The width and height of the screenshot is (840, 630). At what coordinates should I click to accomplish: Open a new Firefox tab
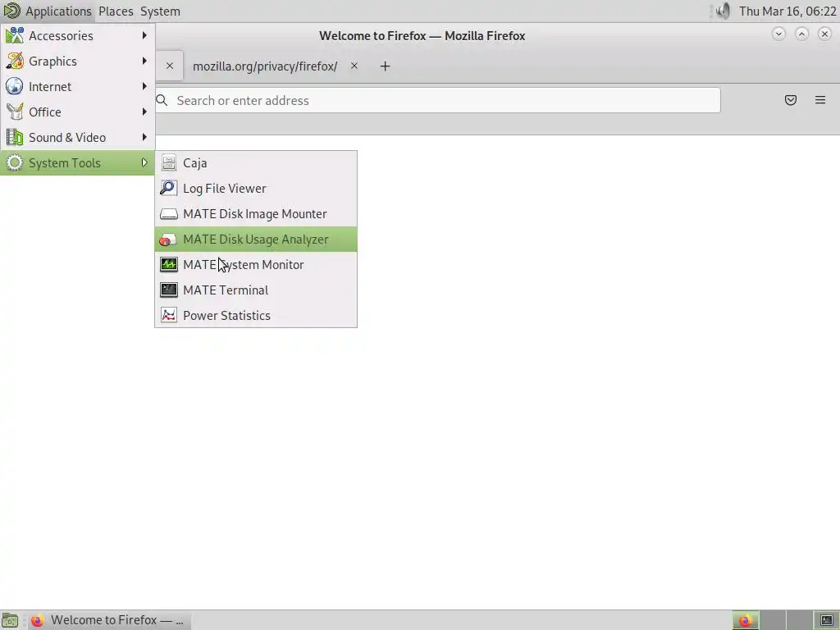(386, 66)
